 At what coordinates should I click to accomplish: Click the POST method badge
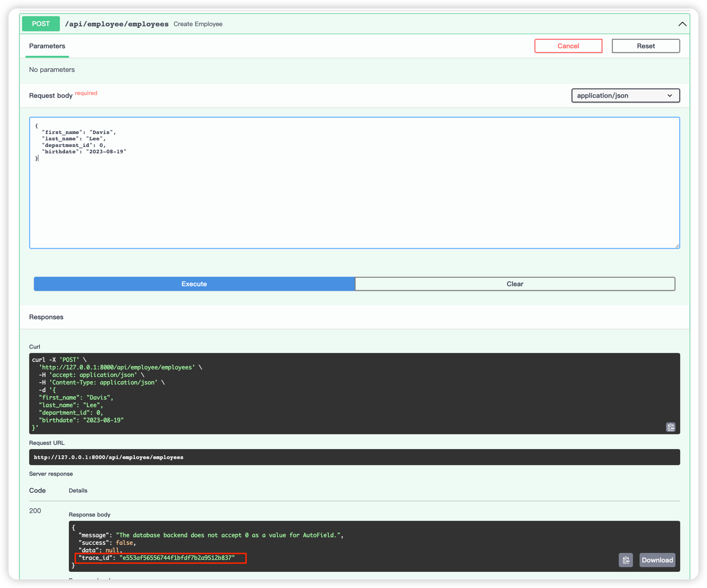click(41, 24)
